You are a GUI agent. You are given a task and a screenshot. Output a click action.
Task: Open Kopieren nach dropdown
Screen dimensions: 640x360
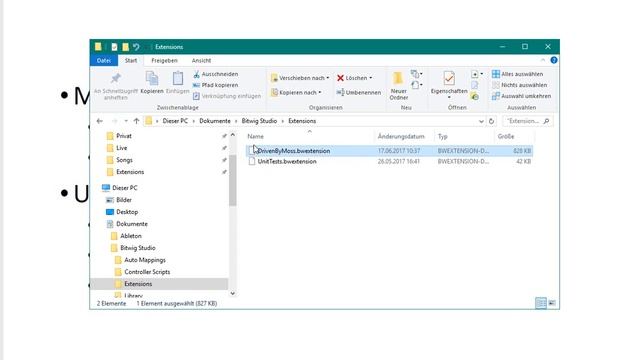296,93
